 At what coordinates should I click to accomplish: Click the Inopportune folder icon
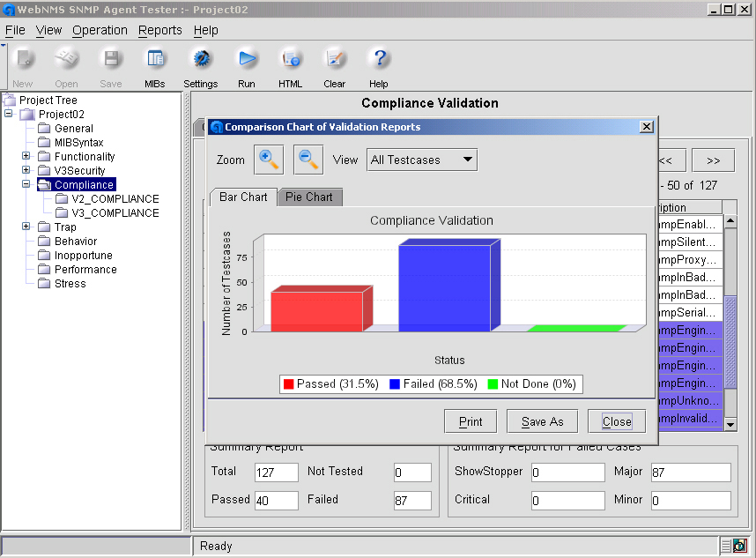coord(44,255)
